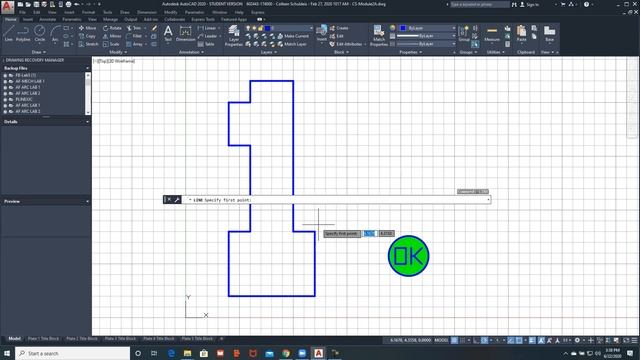Click the search keyword box in title bar
640x360 pixels.
(480, 4)
